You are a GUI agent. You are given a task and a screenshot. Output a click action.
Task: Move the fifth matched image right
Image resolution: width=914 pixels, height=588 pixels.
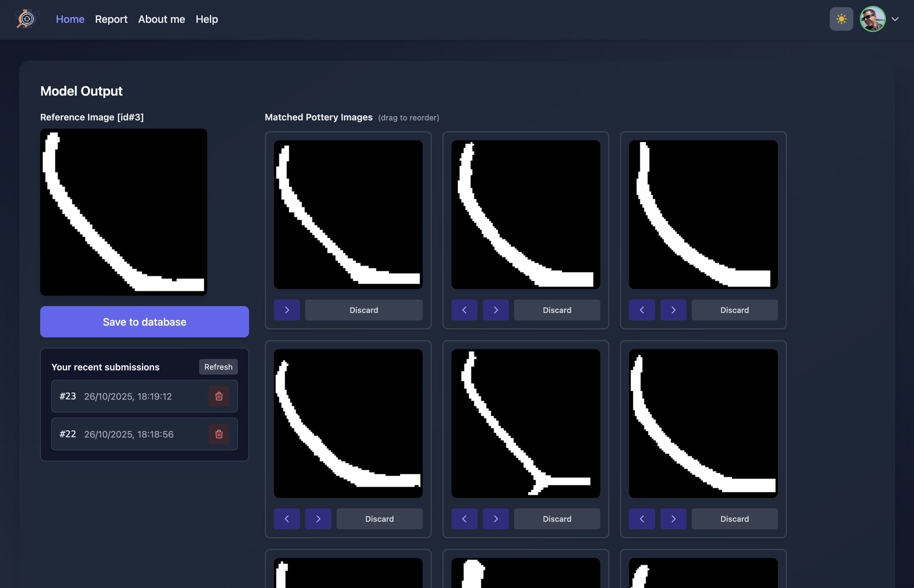pos(495,519)
